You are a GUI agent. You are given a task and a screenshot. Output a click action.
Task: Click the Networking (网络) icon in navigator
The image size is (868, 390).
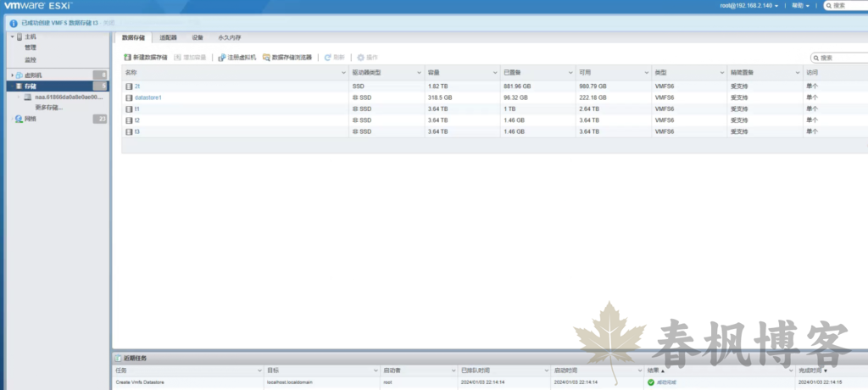19,119
